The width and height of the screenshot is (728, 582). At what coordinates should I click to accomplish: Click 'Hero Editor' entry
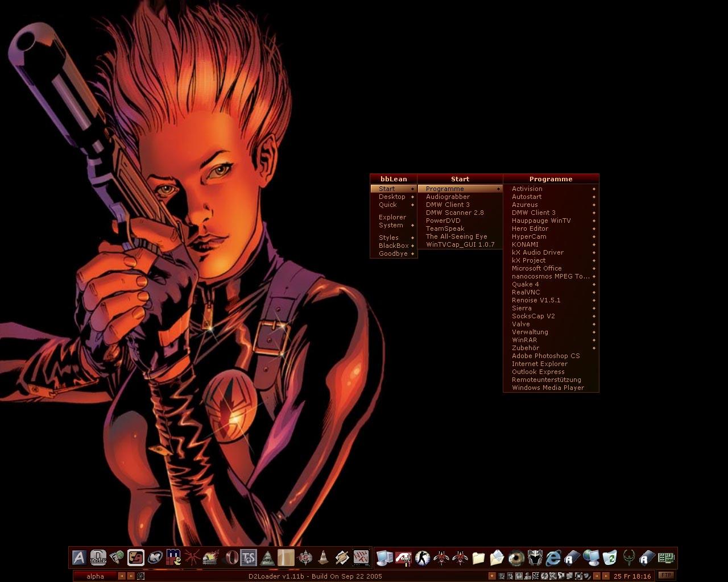pyautogui.click(x=551, y=228)
